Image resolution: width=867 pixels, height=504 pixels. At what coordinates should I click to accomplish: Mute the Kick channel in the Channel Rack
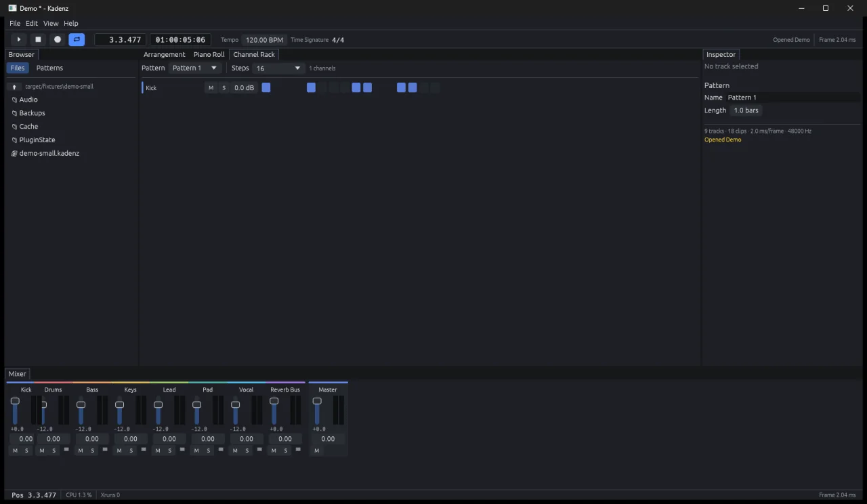click(211, 88)
